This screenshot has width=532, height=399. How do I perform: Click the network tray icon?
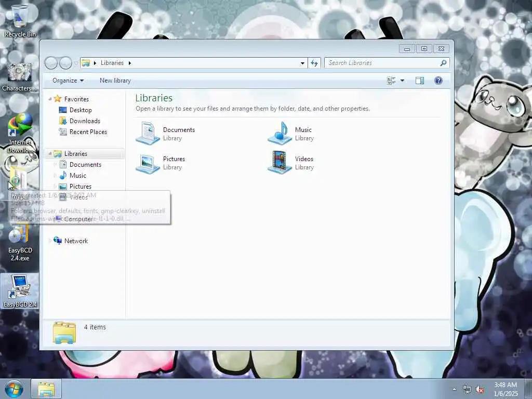[x=467, y=390]
